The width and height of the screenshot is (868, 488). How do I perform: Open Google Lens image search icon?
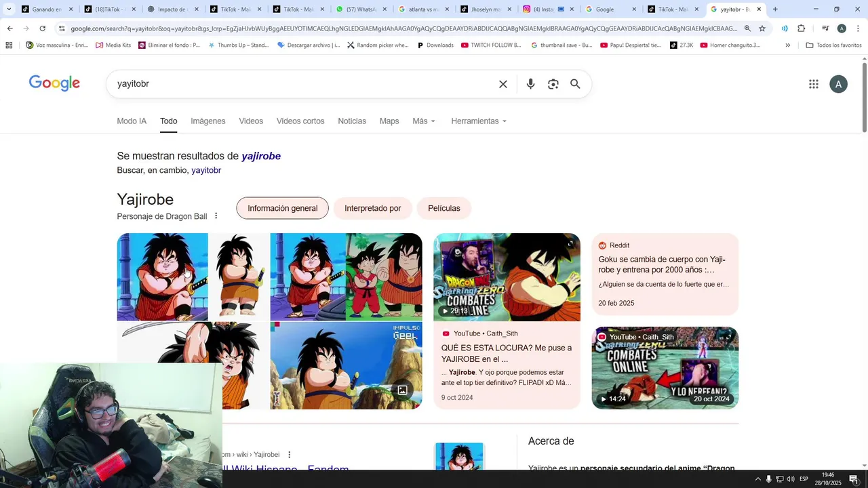553,84
